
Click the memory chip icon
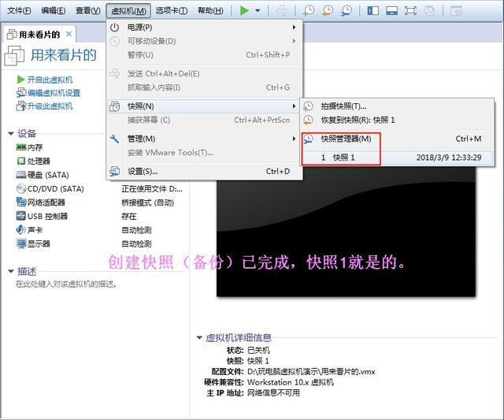[x=21, y=147]
